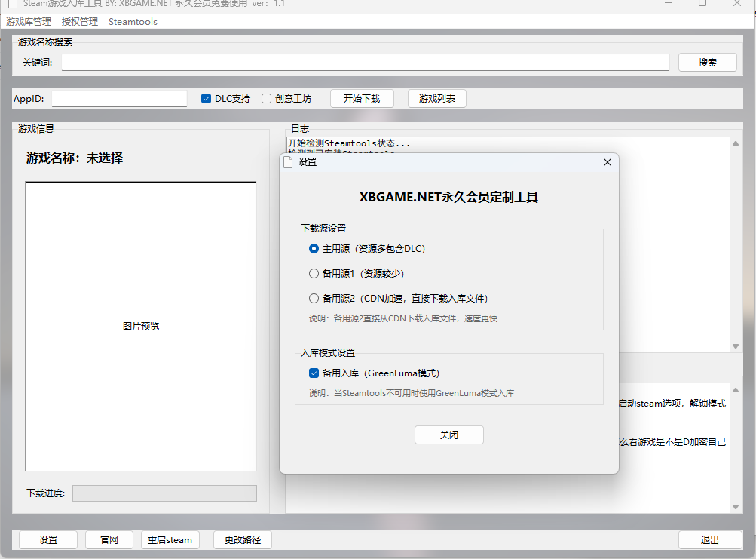The height and width of the screenshot is (559, 756).
Task: Click 重启steam to restart Steam
Action: (x=170, y=539)
